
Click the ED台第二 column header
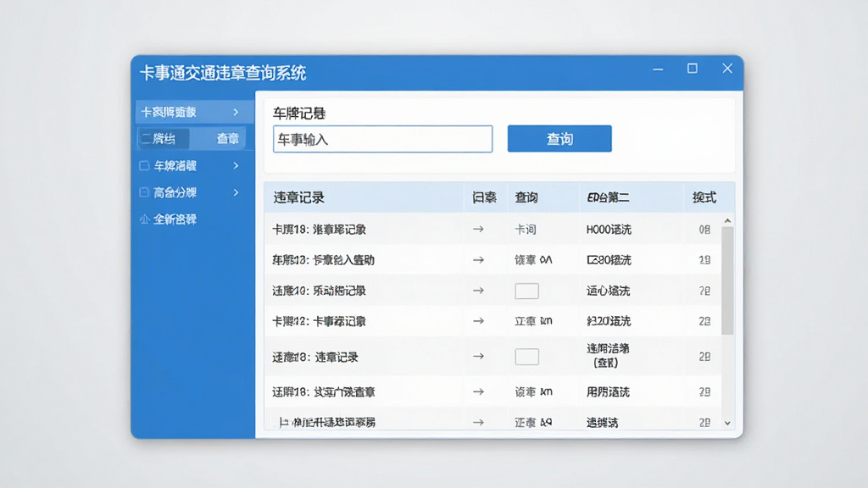608,197
